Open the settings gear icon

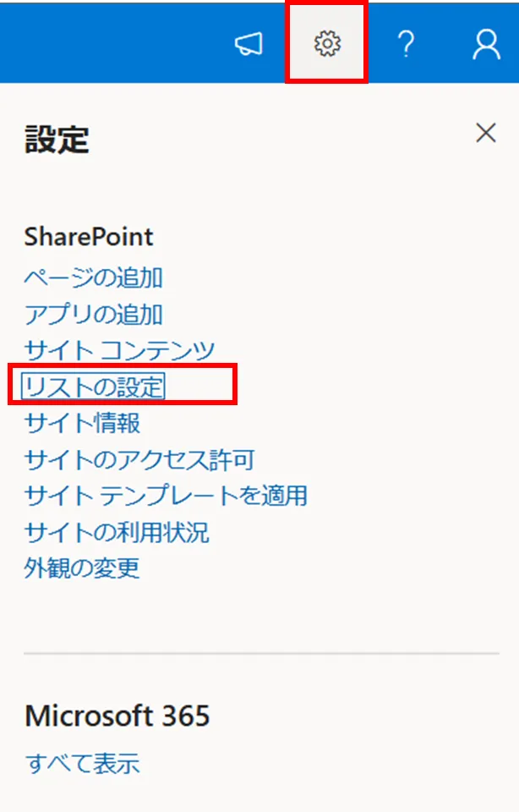pyautogui.click(x=326, y=44)
